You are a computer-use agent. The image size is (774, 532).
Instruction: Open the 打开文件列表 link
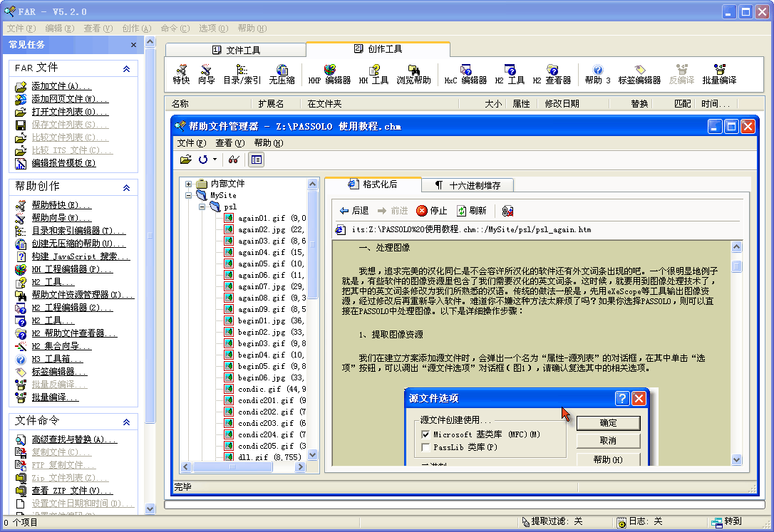point(70,111)
